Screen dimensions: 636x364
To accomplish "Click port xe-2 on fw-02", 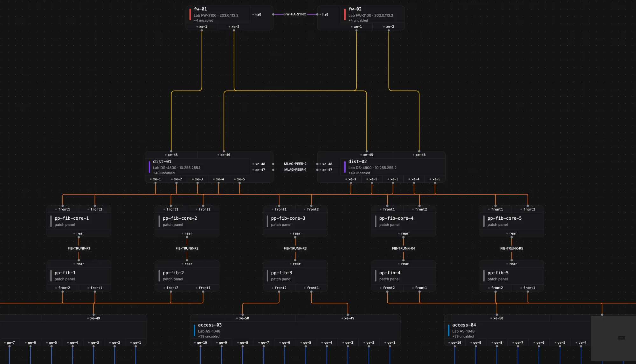I will point(389,27).
